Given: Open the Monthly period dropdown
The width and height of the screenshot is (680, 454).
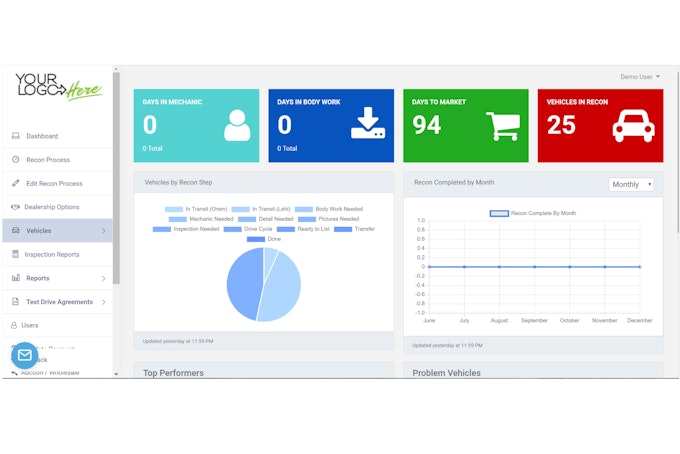Looking at the screenshot, I should click(x=631, y=184).
